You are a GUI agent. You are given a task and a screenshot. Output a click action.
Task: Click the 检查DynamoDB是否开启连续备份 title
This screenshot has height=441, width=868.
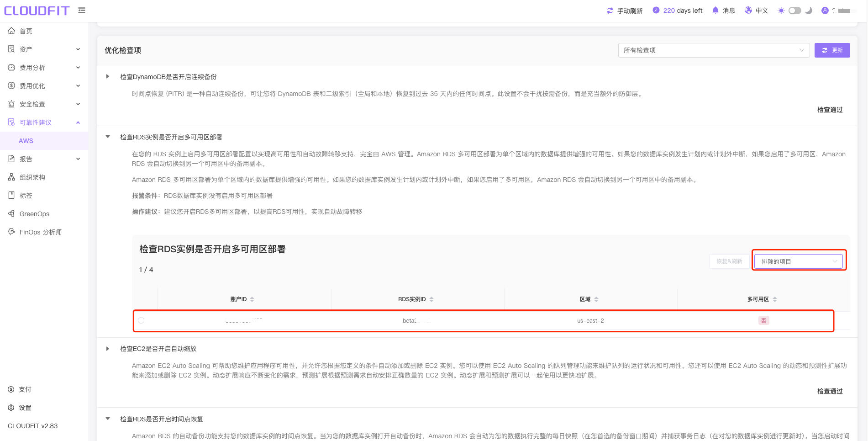(x=168, y=77)
